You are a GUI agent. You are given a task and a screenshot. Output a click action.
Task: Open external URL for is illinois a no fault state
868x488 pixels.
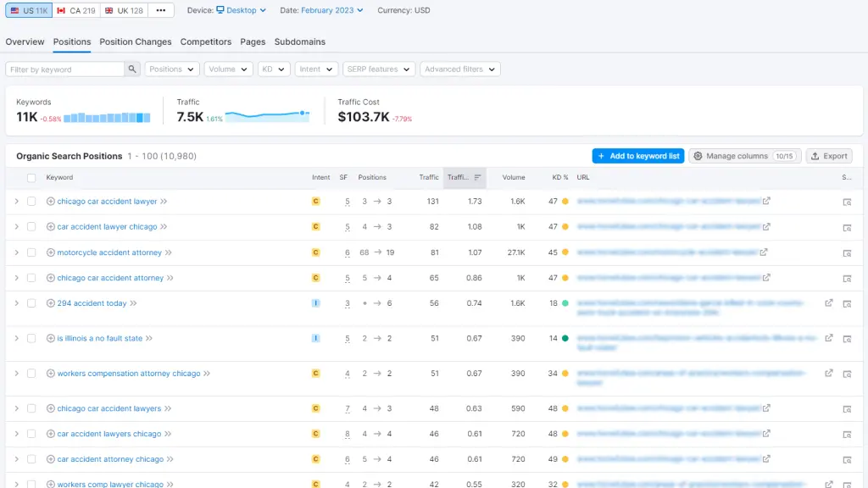click(829, 338)
